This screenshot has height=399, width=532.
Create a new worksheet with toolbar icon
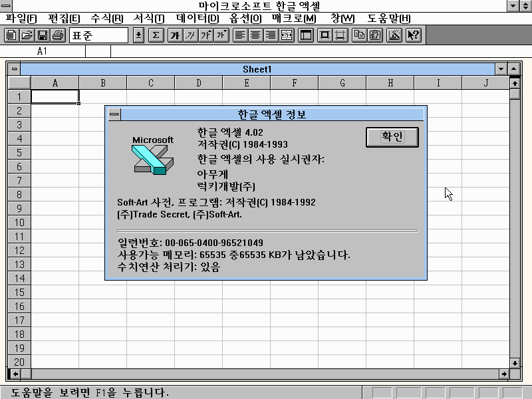(x=11, y=35)
